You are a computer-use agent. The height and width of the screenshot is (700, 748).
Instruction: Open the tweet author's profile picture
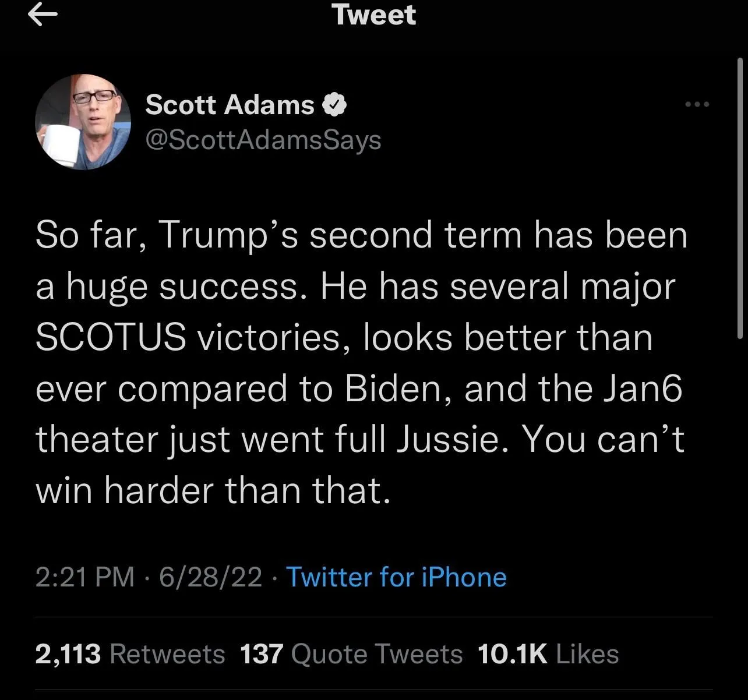coord(83,122)
